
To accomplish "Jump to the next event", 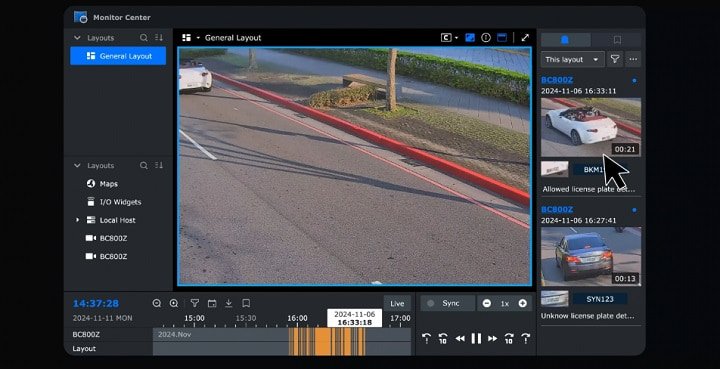I will (526, 339).
